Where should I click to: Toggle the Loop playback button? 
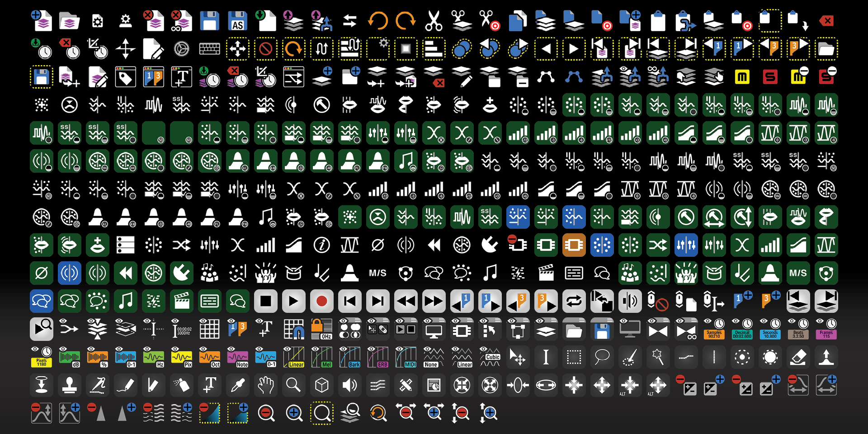pos(574,301)
